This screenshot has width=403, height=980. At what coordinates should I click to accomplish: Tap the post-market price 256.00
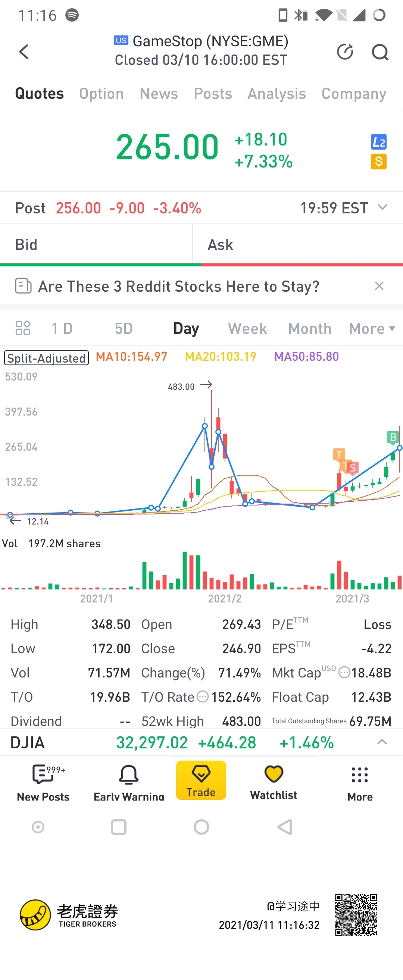(x=78, y=208)
